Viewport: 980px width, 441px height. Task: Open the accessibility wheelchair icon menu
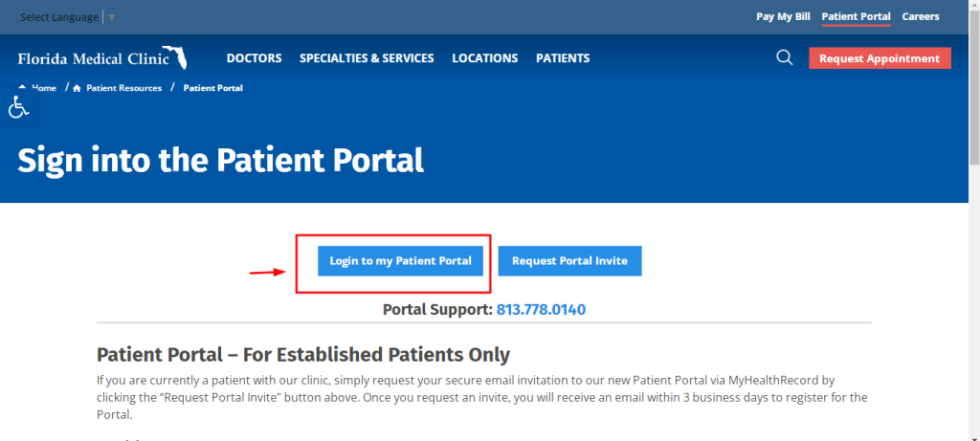coord(19,106)
